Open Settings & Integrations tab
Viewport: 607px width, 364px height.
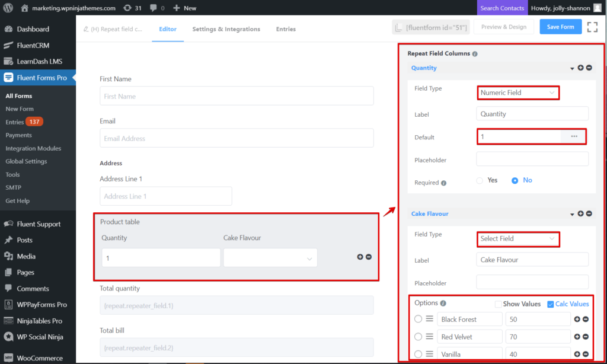pyautogui.click(x=226, y=29)
